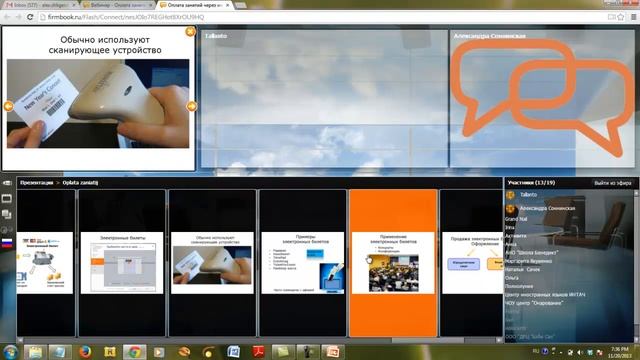Open the media player taskbar icon

coord(159,352)
